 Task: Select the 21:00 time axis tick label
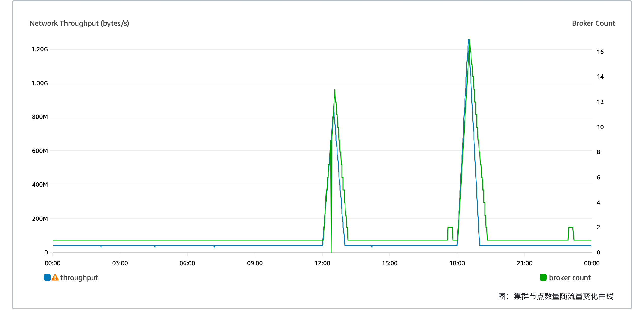coord(525,263)
